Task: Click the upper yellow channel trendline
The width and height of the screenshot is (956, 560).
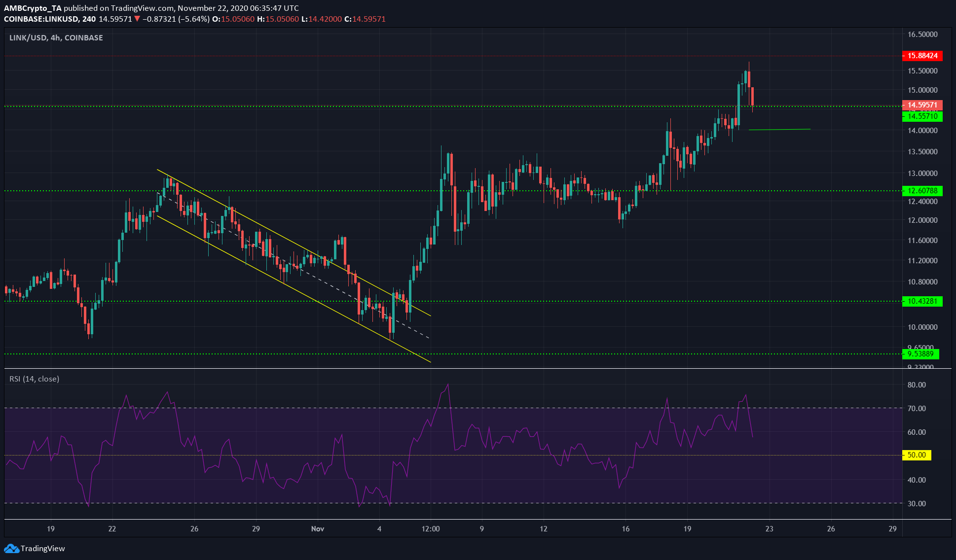Action: click(294, 243)
